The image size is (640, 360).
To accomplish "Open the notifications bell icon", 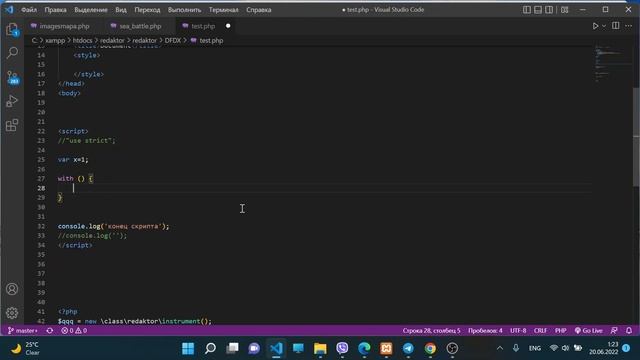I will [x=629, y=331].
